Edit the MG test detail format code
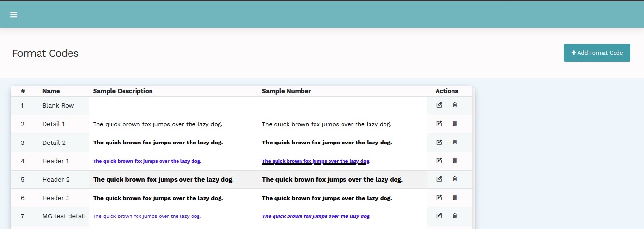This screenshot has width=644, height=229. [439, 216]
